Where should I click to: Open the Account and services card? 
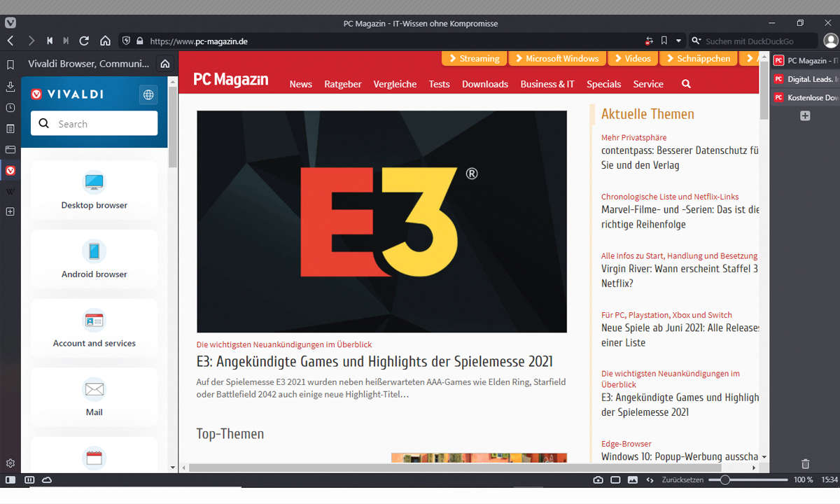coord(94,329)
